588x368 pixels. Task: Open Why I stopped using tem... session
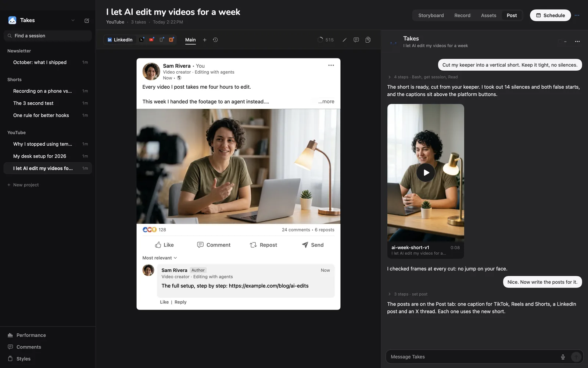(x=48, y=144)
